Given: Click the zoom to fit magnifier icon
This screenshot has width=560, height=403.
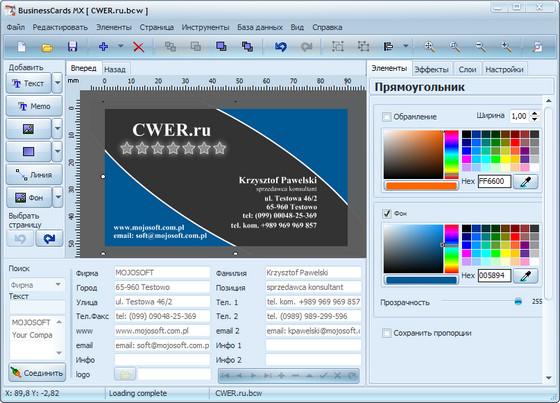Looking at the screenshot, I should (x=455, y=46).
